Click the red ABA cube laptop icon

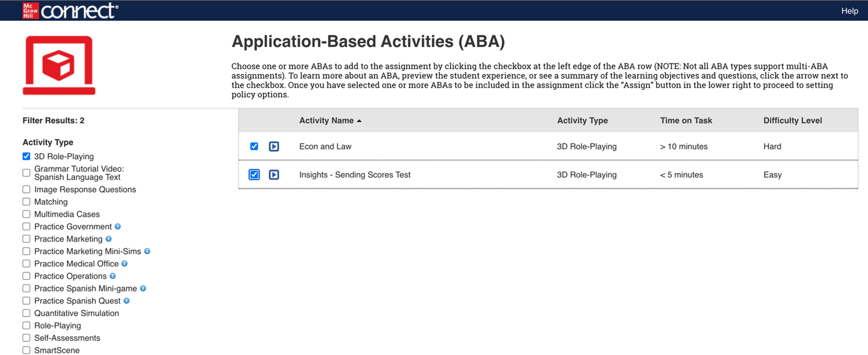click(59, 65)
